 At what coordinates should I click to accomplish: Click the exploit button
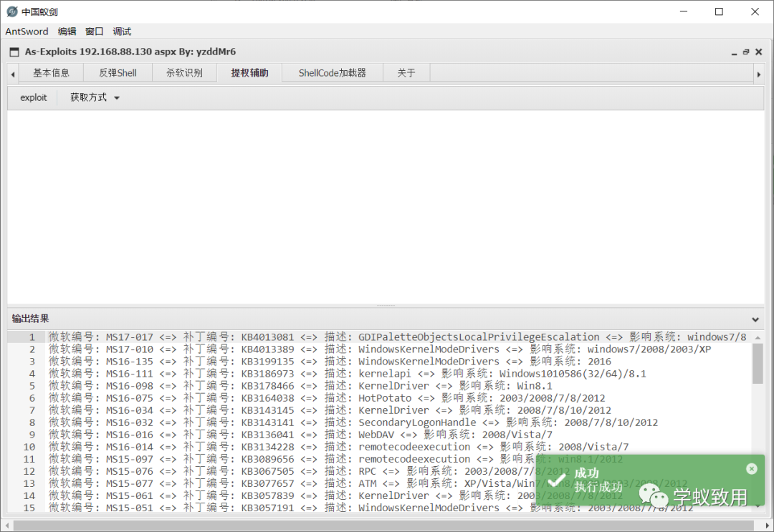click(34, 97)
